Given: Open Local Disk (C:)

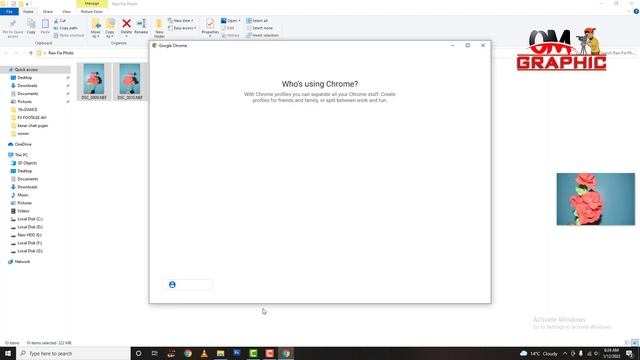Looking at the screenshot, I should (30, 219).
